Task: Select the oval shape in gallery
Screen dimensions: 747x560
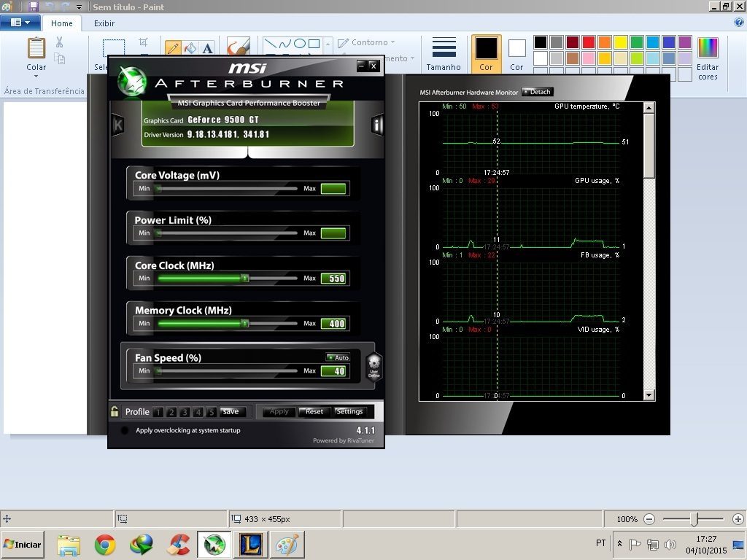Action: [x=300, y=44]
